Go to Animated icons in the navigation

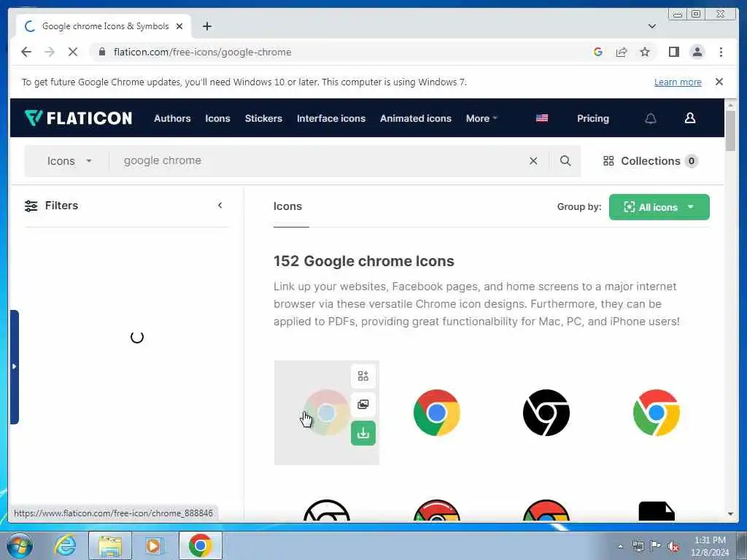pos(415,119)
